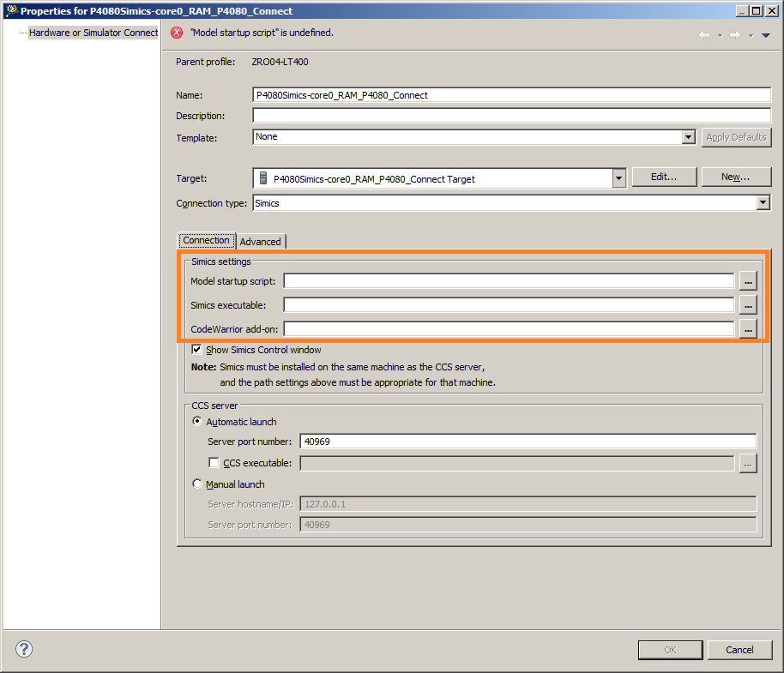The height and width of the screenshot is (673, 784).
Task: Open the Template dropdown
Action: [x=689, y=137]
